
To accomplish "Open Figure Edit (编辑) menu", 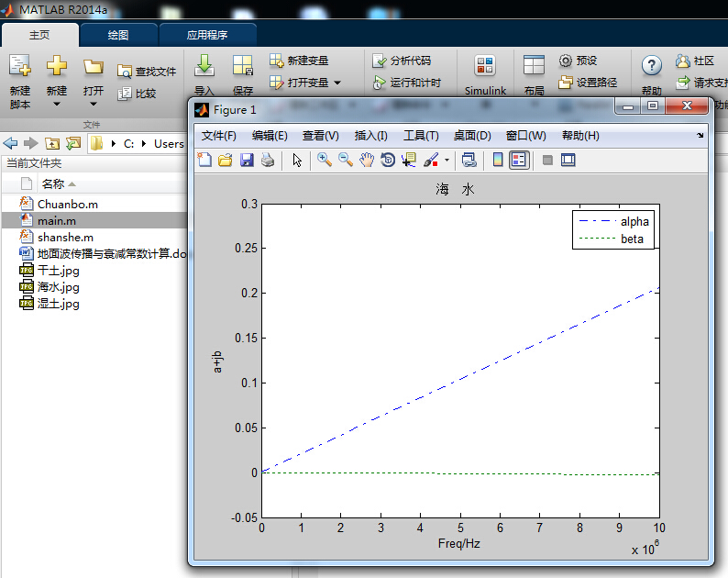I will pos(270,136).
